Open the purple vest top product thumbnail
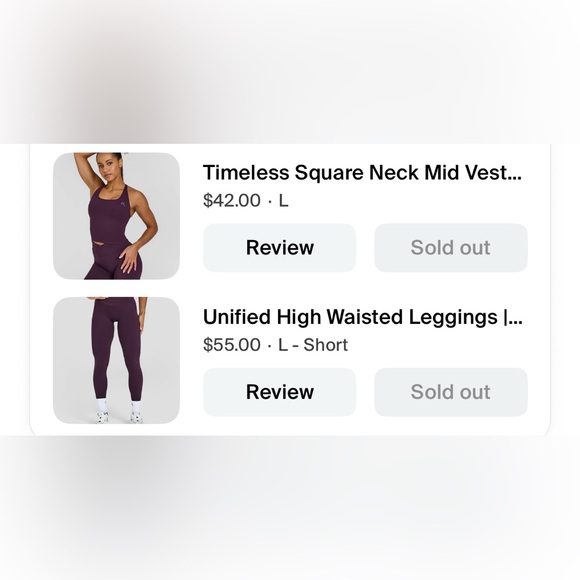 click(117, 216)
